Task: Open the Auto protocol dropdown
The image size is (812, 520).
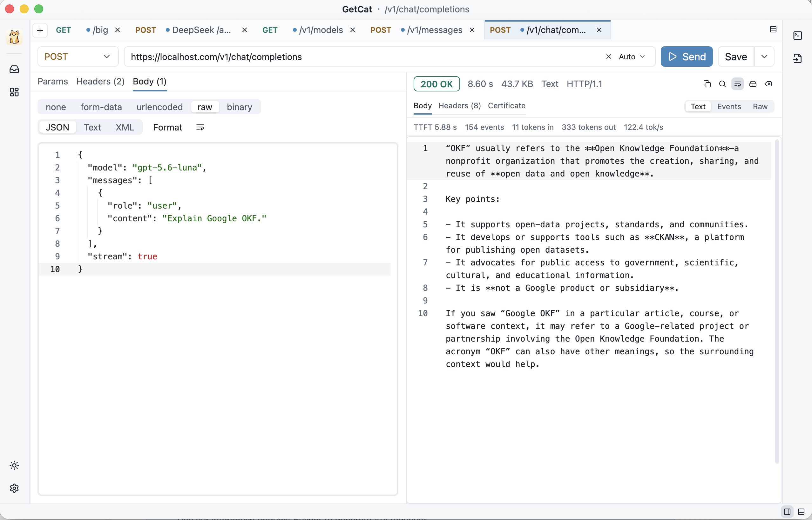Action: coord(632,57)
